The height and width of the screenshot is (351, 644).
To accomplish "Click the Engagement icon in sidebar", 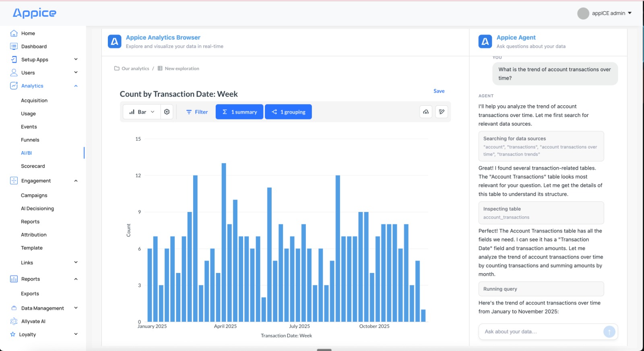I will tap(14, 181).
